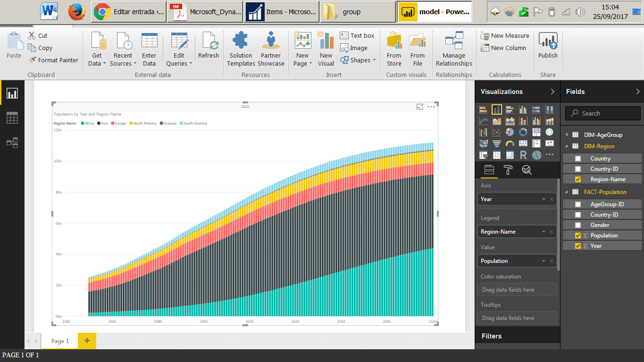Screen dimensions: 644x362
Task: Select the treemap visualization
Action: (536, 132)
